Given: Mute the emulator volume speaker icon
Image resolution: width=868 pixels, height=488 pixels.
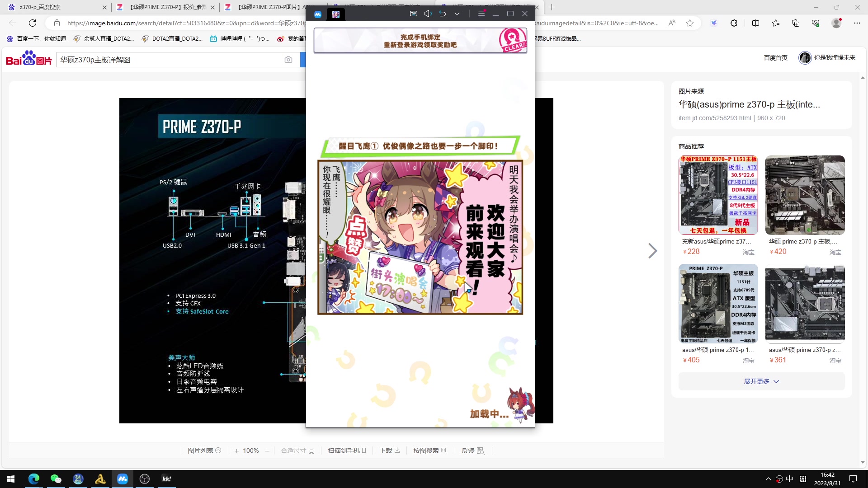Looking at the screenshot, I should click(x=428, y=14).
